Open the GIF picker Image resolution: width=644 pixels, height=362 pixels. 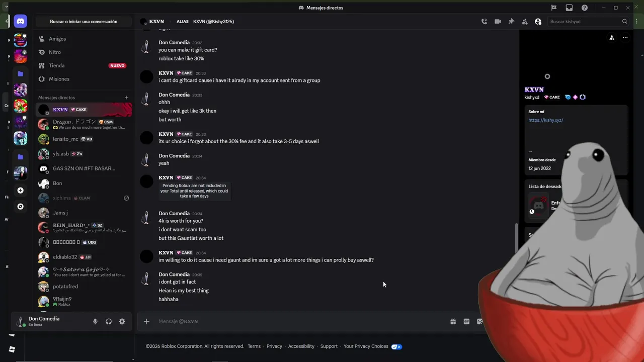pyautogui.click(x=466, y=321)
